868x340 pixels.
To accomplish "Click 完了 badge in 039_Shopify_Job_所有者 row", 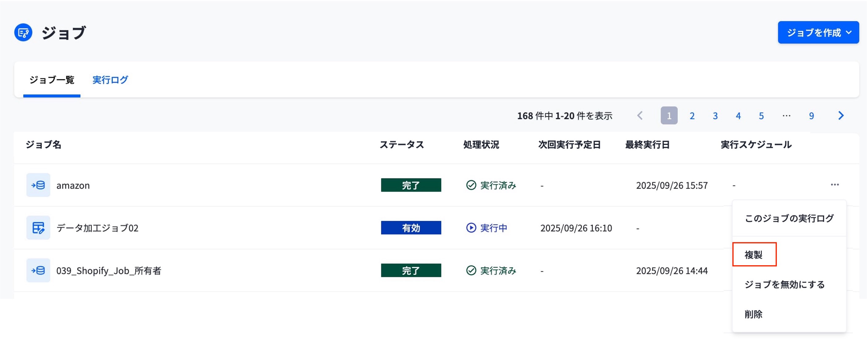I will 411,270.
